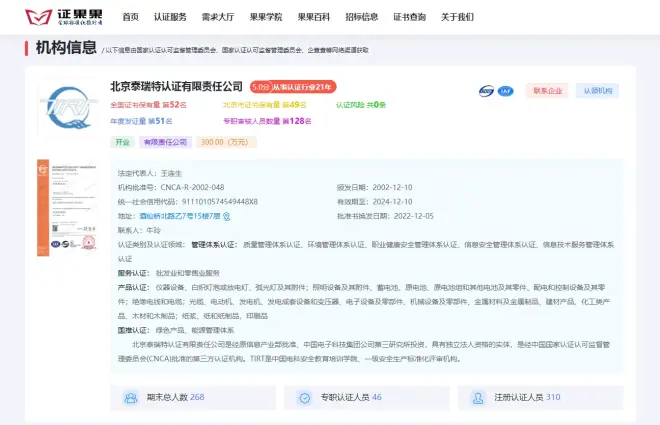Click the 联系人 name row
The width and height of the screenshot is (660, 425).
tap(139, 230)
